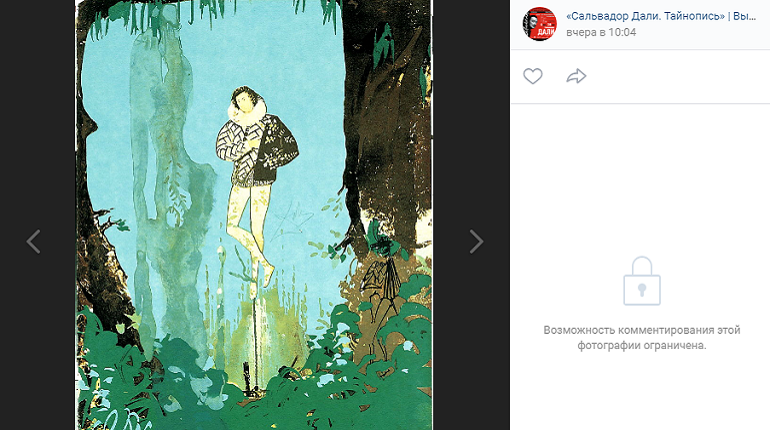Click the padlock icon in comments area
This screenshot has width=770, height=430.
pyautogui.click(x=642, y=281)
